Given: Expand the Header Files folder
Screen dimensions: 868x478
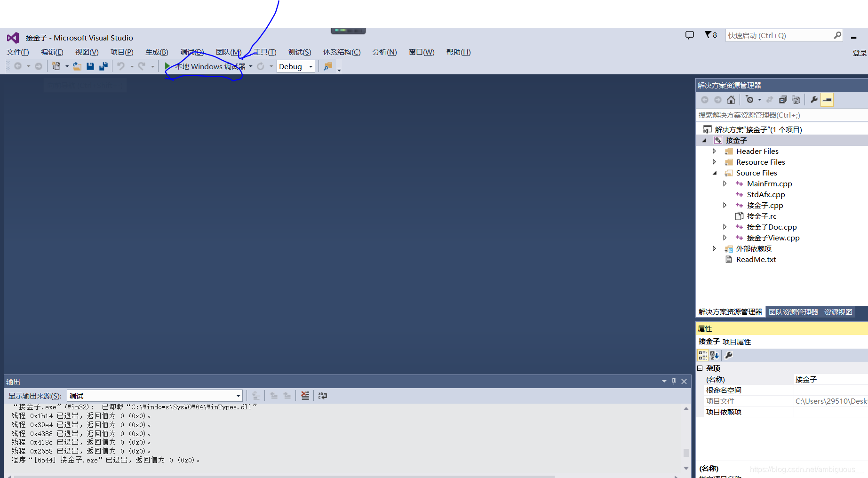Looking at the screenshot, I should click(x=714, y=151).
